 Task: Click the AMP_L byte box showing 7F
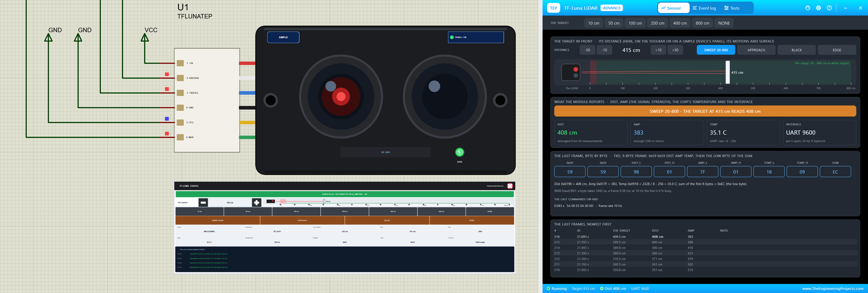tap(703, 172)
